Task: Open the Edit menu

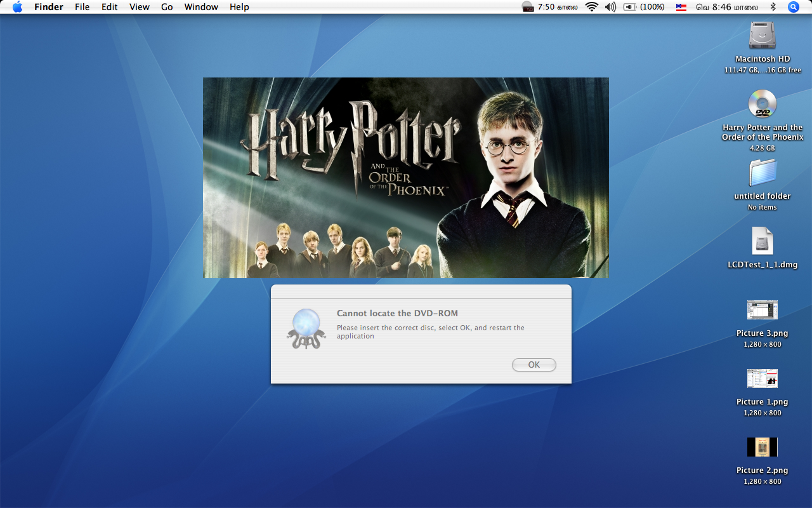Action: point(110,7)
